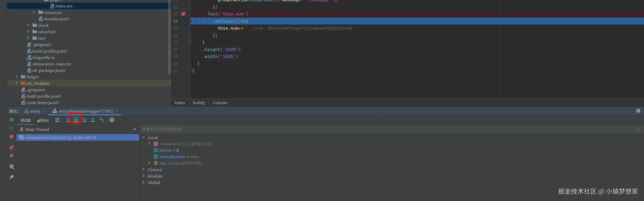The width and height of the screenshot is (644, 201).
Task: Expand the resources folder
Action: (34, 12)
